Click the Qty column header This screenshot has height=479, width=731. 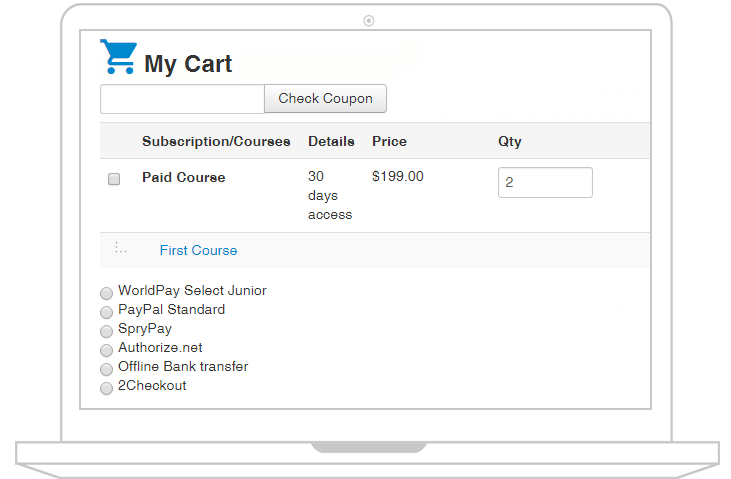[x=510, y=141]
